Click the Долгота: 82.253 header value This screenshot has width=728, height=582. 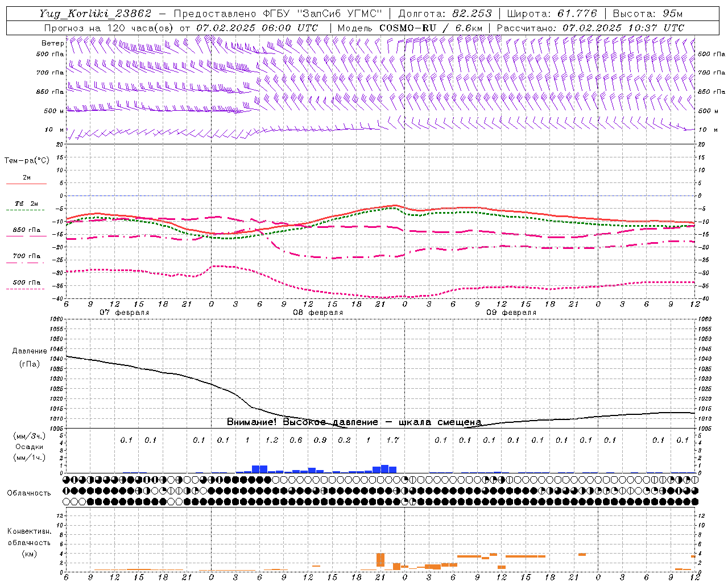(x=445, y=14)
